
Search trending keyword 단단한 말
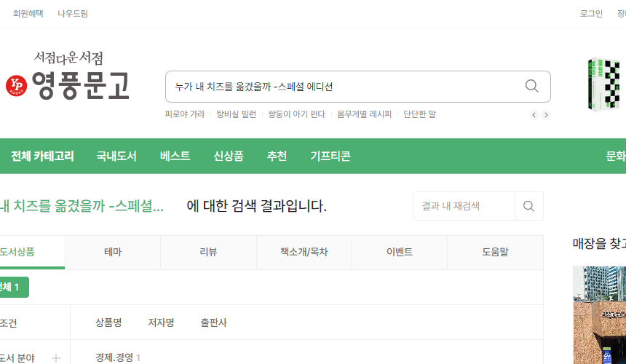419,114
